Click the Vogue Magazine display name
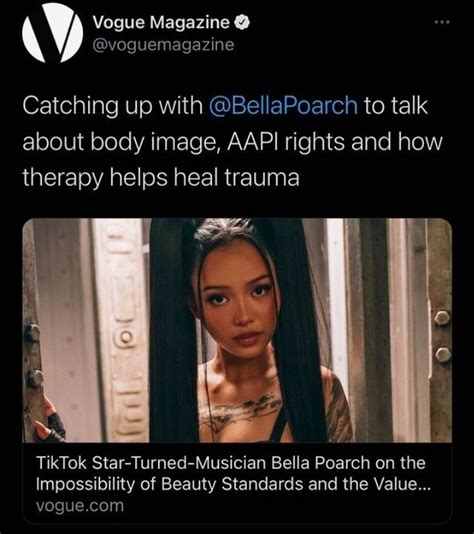The image size is (474, 534). (x=161, y=23)
